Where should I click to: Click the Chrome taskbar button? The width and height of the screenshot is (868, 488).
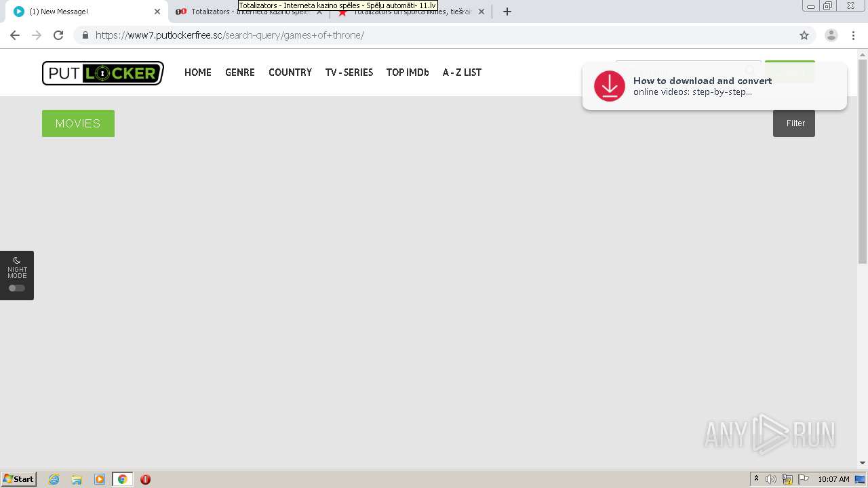[x=122, y=479]
